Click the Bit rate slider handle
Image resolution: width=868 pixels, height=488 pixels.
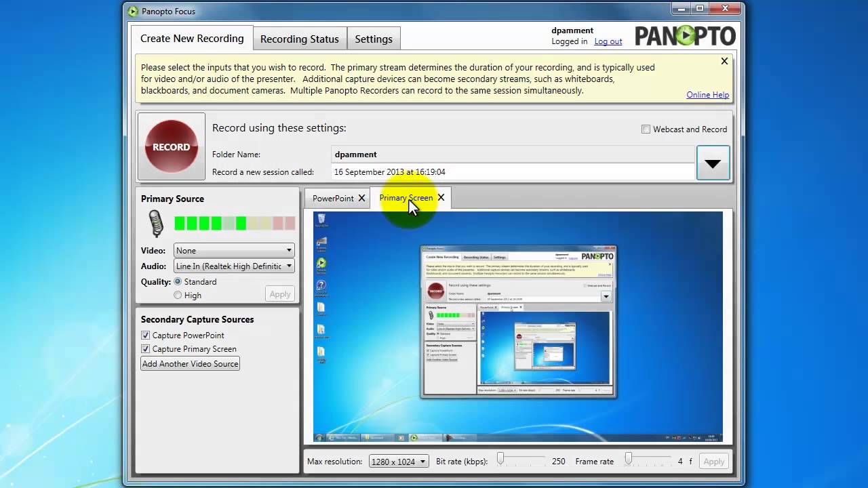pos(500,459)
